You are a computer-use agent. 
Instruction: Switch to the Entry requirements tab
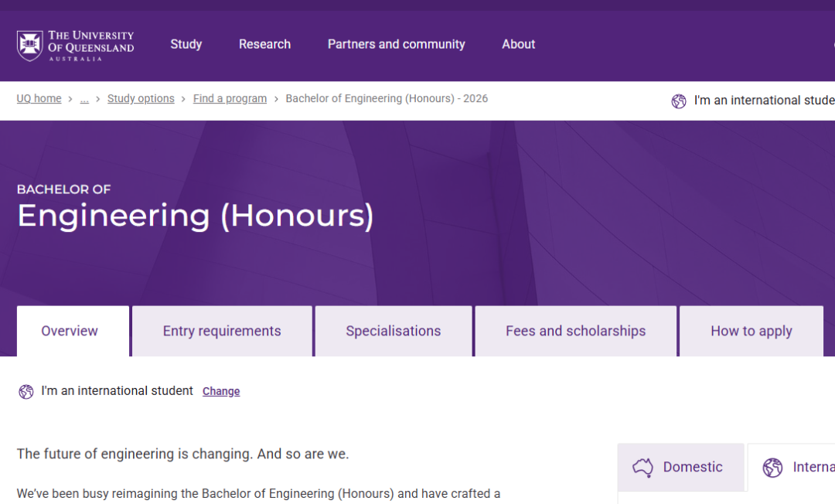click(222, 331)
